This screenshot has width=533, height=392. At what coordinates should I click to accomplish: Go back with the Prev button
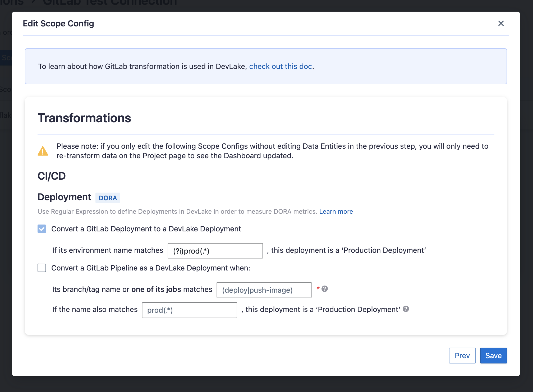[462, 356]
